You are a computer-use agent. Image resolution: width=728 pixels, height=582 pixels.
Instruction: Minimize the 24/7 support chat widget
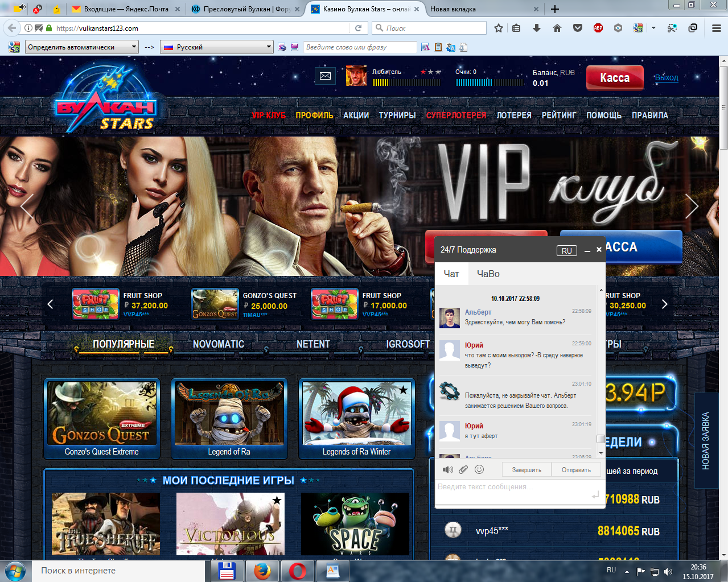tap(587, 250)
